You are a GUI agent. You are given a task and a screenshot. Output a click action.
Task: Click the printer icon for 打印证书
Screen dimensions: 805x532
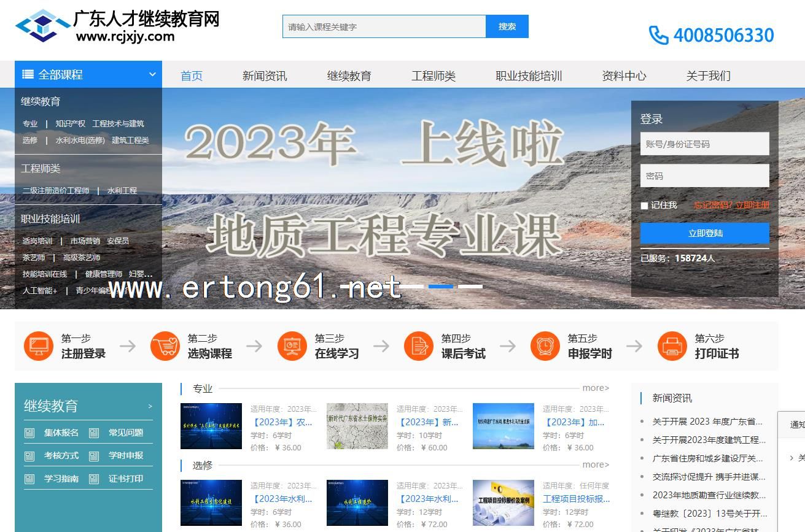coord(672,346)
